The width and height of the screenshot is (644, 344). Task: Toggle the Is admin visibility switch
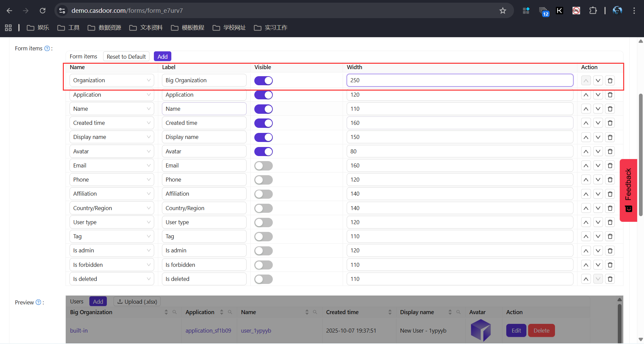click(x=263, y=251)
